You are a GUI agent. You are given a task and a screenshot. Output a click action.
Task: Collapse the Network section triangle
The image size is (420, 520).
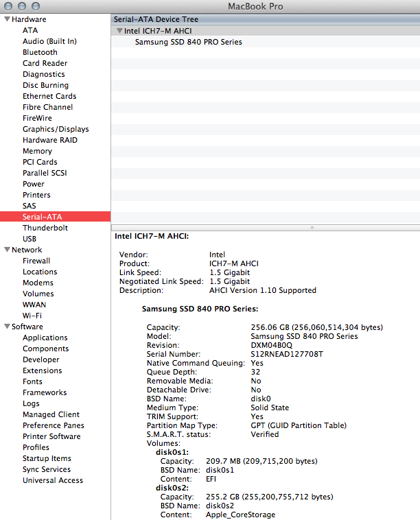click(7, 250)
